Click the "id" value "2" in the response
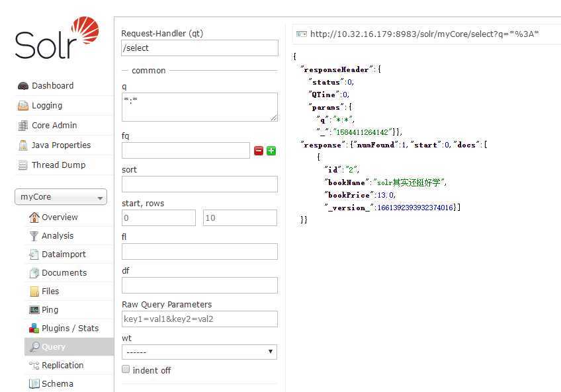Viewport: 561px width, 392px height. (351, 169)
